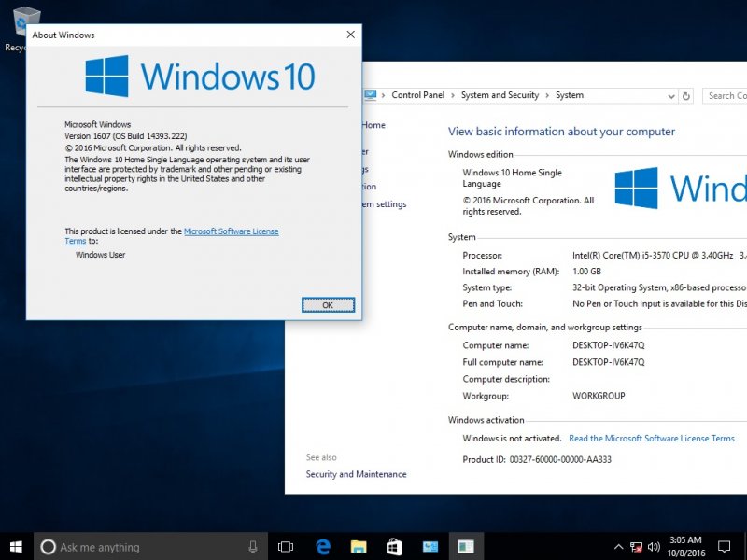Select installed memory value '1.00 GB'

click(587, 272)
